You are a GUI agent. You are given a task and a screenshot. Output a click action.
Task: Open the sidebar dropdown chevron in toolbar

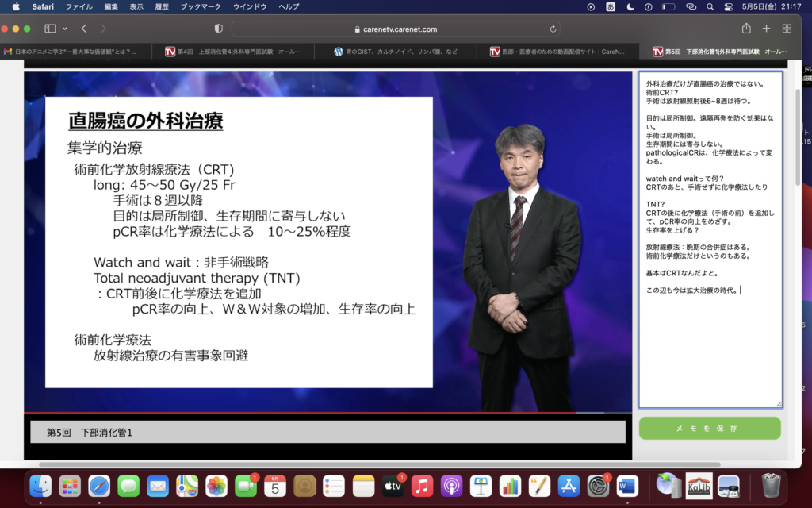[64, 29]
